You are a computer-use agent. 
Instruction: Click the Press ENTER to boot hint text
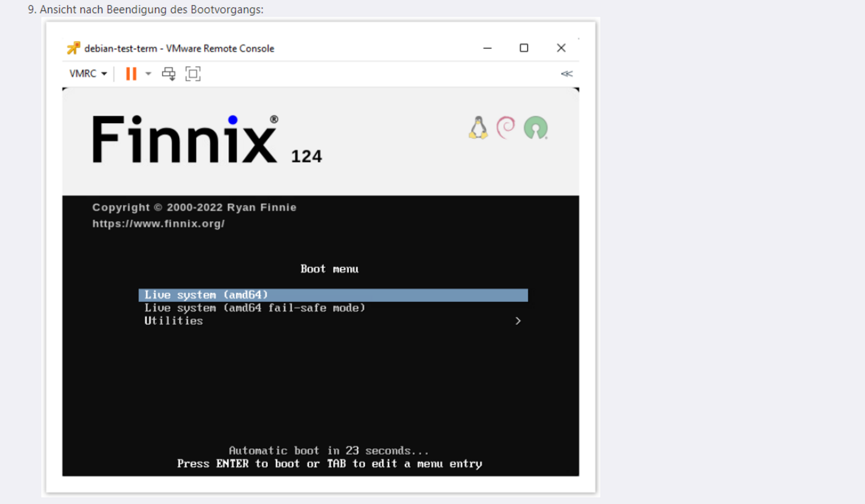pos(329,464)
